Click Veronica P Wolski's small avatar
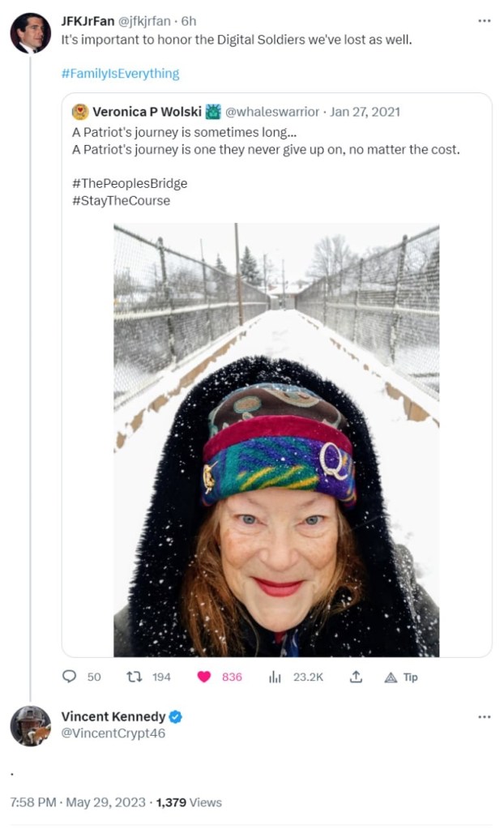 [x=80, y=112]
